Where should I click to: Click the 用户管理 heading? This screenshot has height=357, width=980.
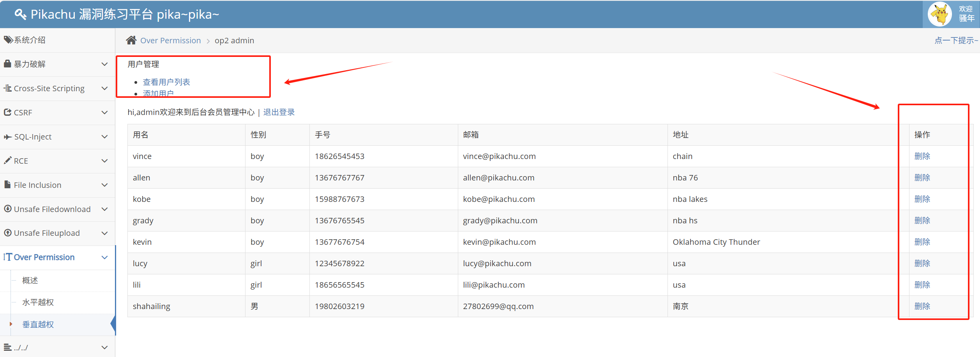[143, 64]
